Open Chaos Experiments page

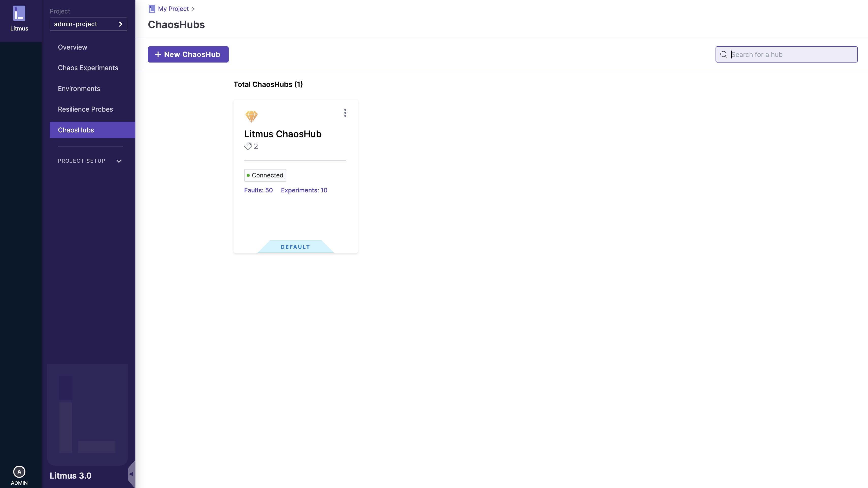point(88,68)
